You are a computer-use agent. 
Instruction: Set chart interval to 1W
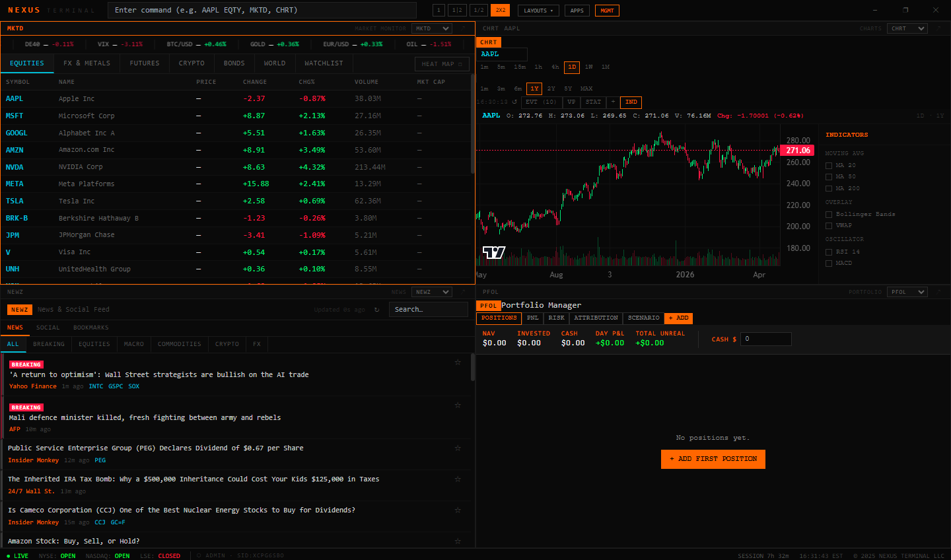(588, 67)
